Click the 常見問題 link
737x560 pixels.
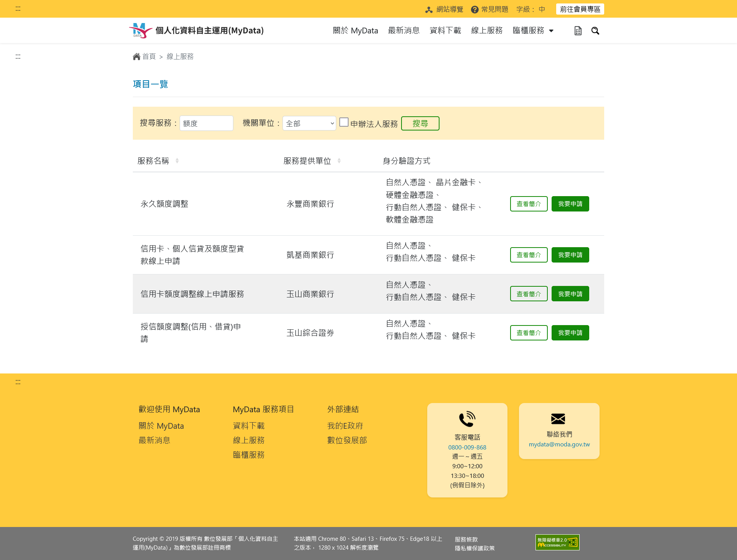(494, 9)
